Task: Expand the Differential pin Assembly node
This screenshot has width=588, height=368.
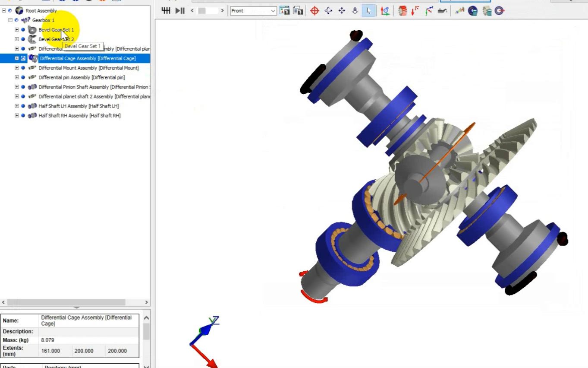Action: click(x=17, y=77)
